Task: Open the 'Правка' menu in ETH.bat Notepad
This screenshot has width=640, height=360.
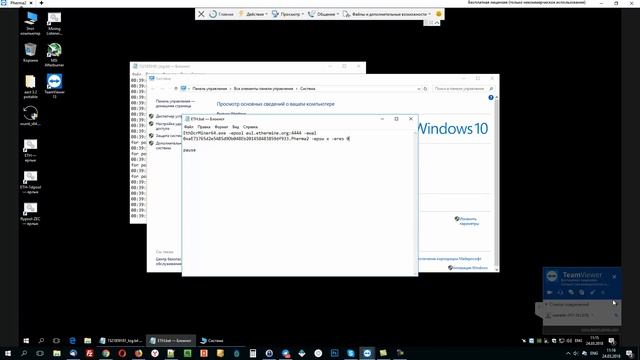Action: tap(204, 127)
